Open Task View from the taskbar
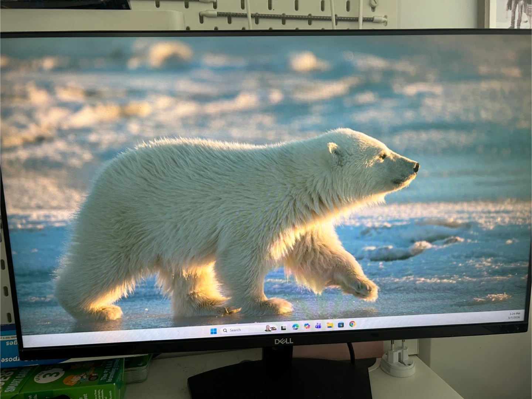 (x=283, y=328)
